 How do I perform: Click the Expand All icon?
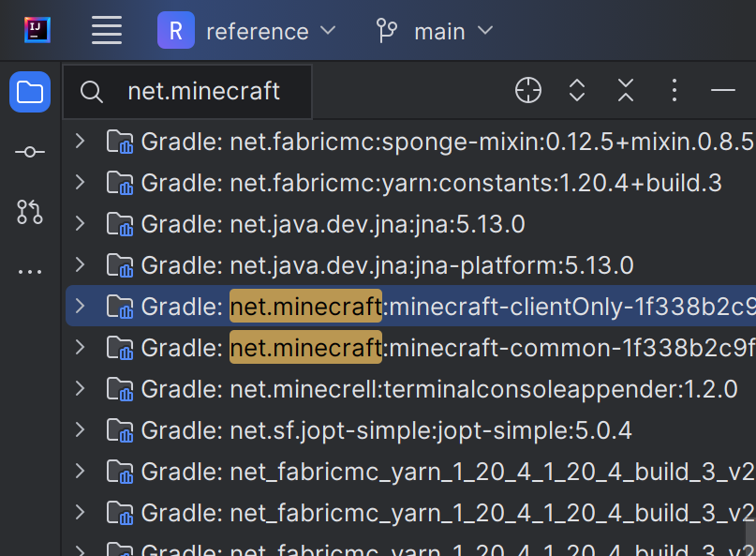[x=577, y=90]
